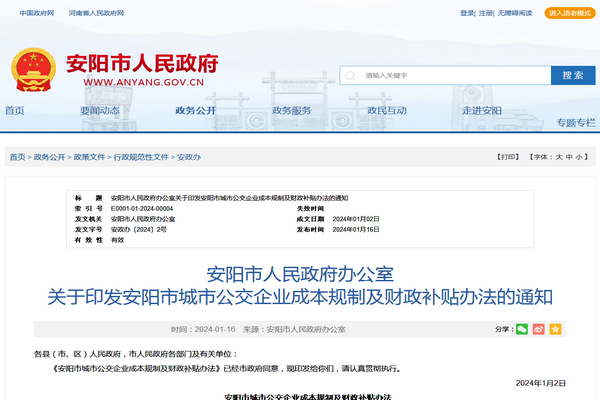The image size is (600, 400).
Task: Open the 政务公开 navigation menu
Action: pyautogui.click(x=195, y=111)
